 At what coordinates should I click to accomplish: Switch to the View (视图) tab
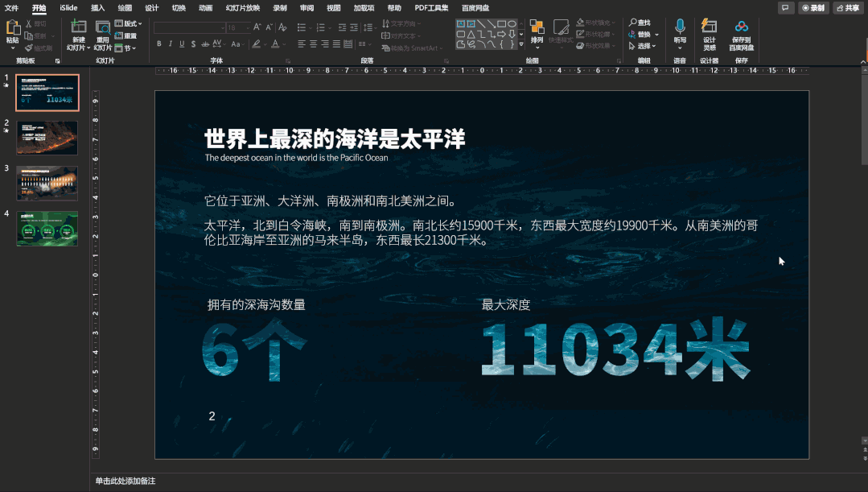coord(333,8)
